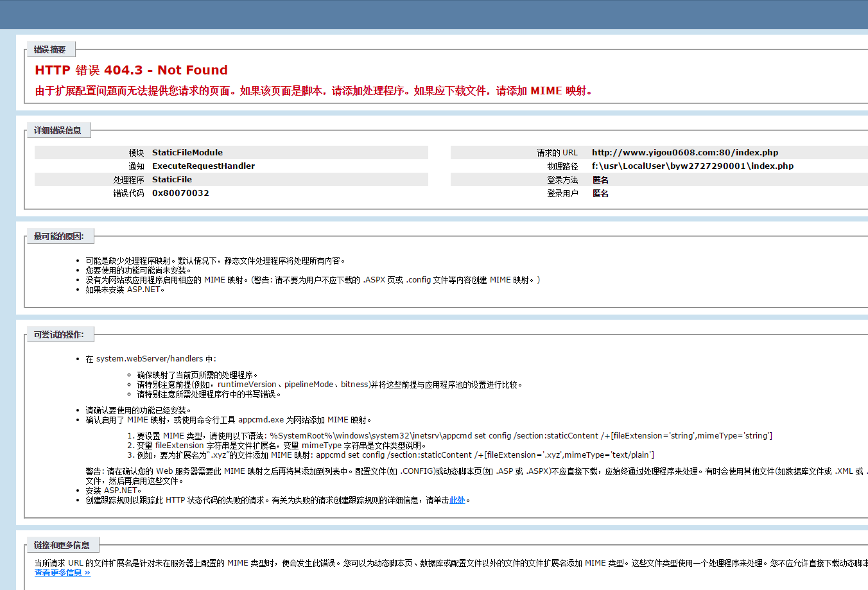The width and height of the screenshot is (868, 590).
Task: Click the StaticFile handler value
Action: click(172, 179)
